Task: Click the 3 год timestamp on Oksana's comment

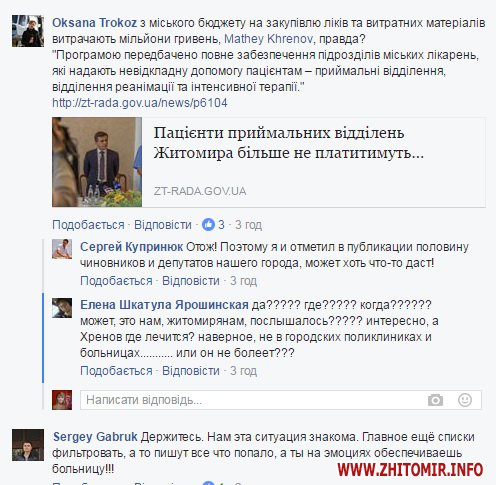Action: (248, 225)
